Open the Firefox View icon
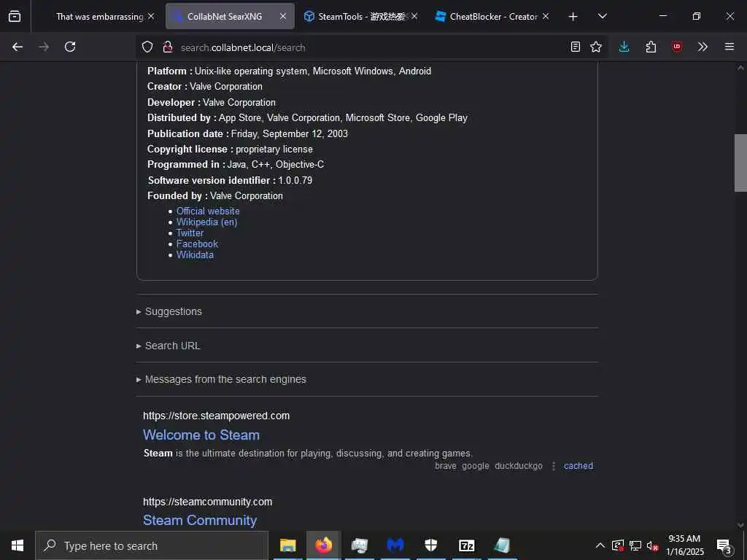 click(x=15, y=16)
